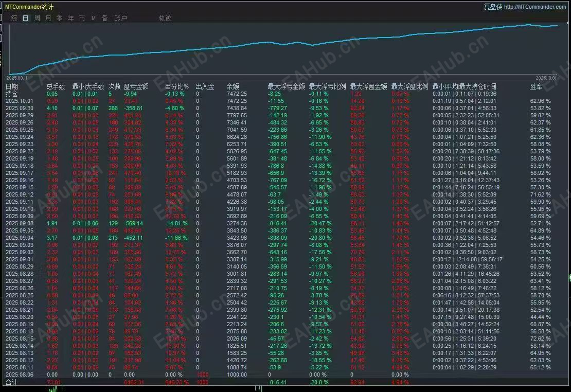
Task: Open the http://MTCommander.com link
Action: click(x=535, y=7)
